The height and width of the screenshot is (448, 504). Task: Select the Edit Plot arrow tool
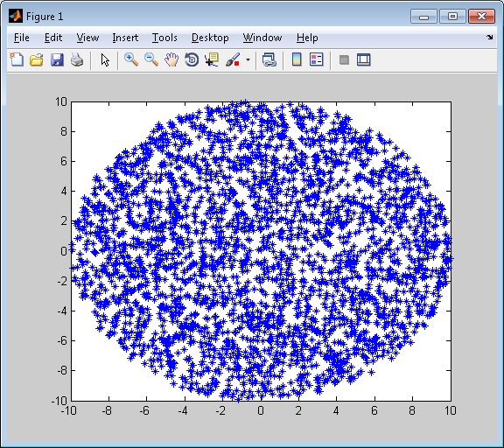105,59
